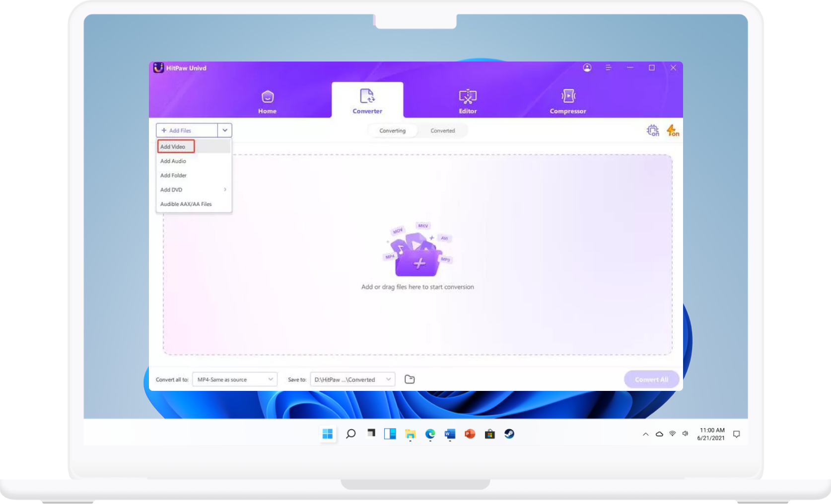Viewport: 831px width, 504px height.
Task: Click the user account profile icon
Action: (587, 67)
